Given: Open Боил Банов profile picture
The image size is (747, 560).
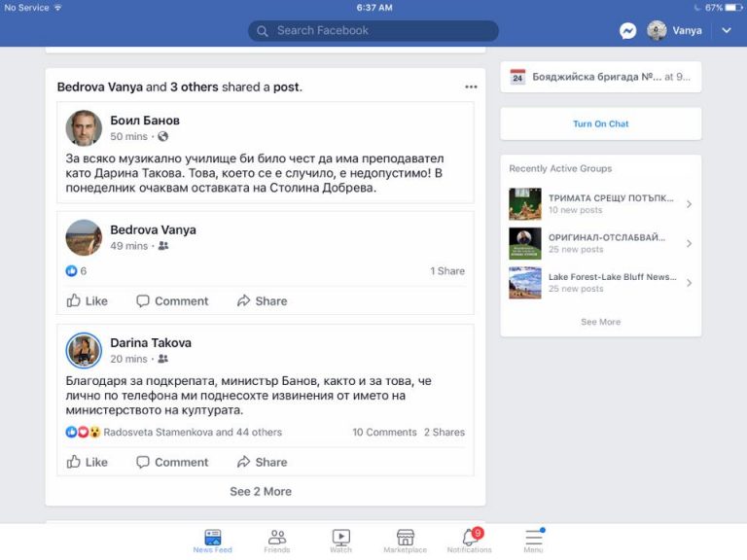Looking at the screenshot, I should pyautogui.click(x=84, y=128).
